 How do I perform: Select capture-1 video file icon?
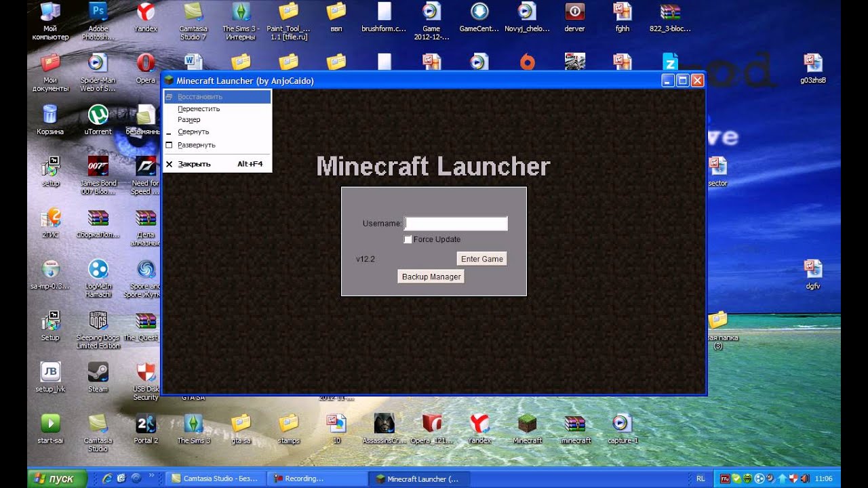point(622,429)
